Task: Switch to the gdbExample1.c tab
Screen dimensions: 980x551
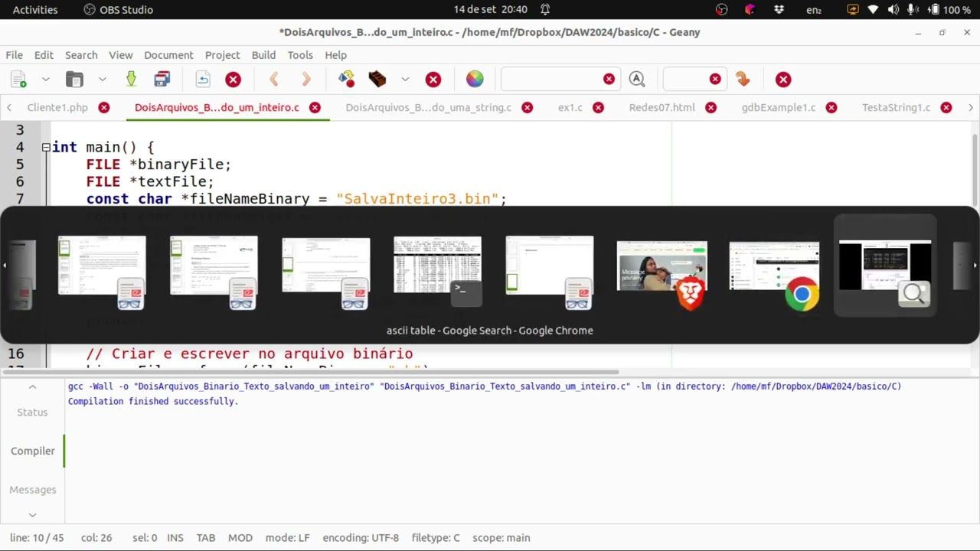Action: [x=779, y=107]
